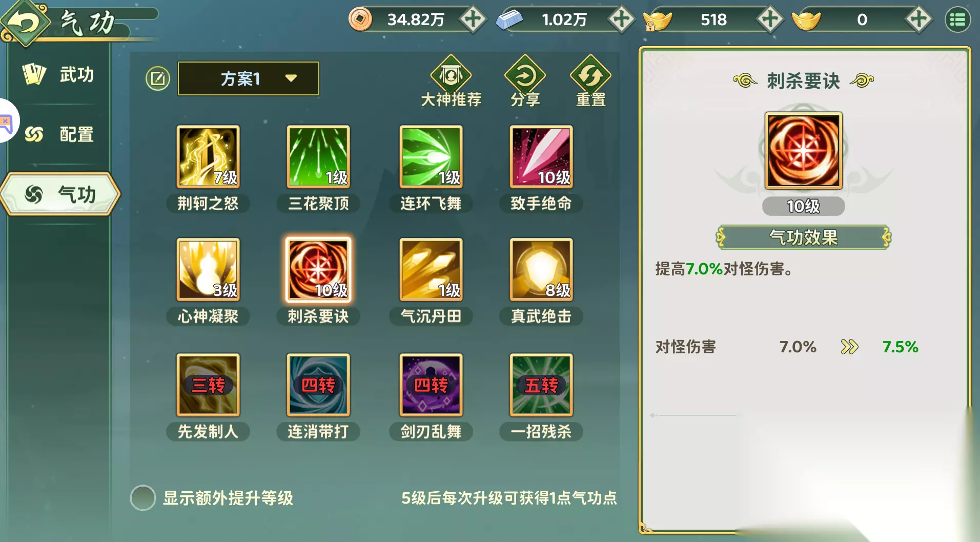Pick the 真武绝击 skill icon
This screenshot has width=980, height=542.
[x=541, y=269]
